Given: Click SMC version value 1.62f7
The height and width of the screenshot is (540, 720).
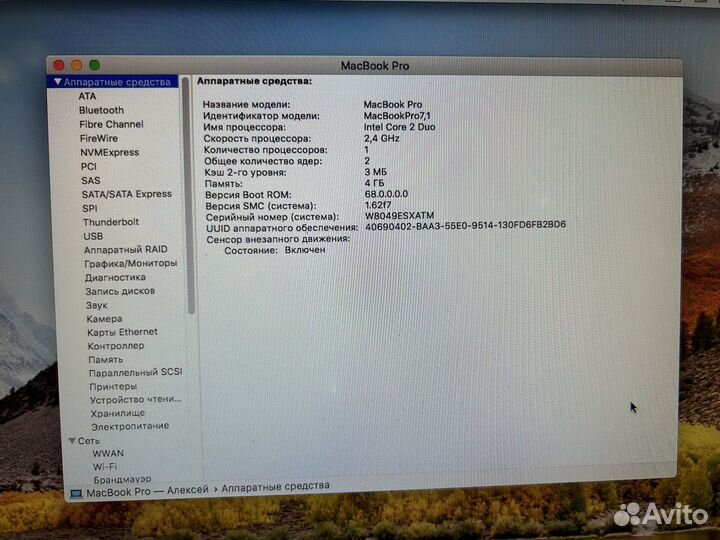Looking at the screenshot, I should click(x=378, y=205).
